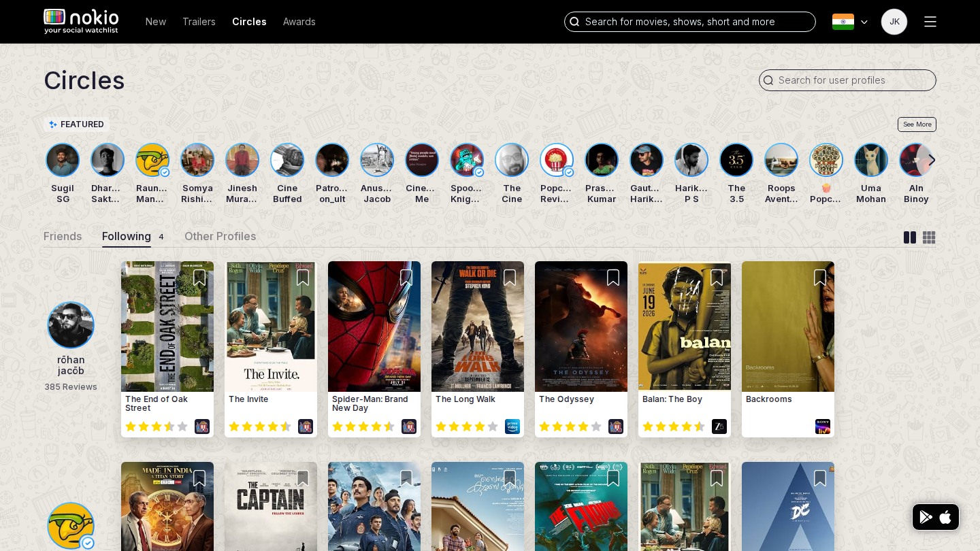Click the platform icon on Balan: The Boy
The height and width of the screenshot is (551, 980).
click(x=719, y=427)
